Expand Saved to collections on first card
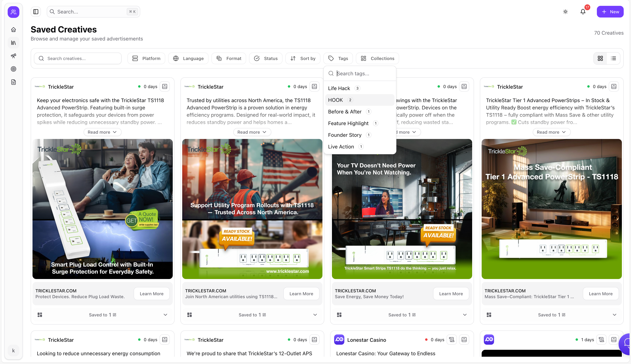 165,315
